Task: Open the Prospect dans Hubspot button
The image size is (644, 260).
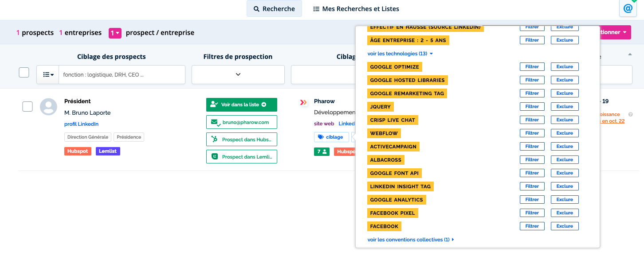Action: click(242, 140)
